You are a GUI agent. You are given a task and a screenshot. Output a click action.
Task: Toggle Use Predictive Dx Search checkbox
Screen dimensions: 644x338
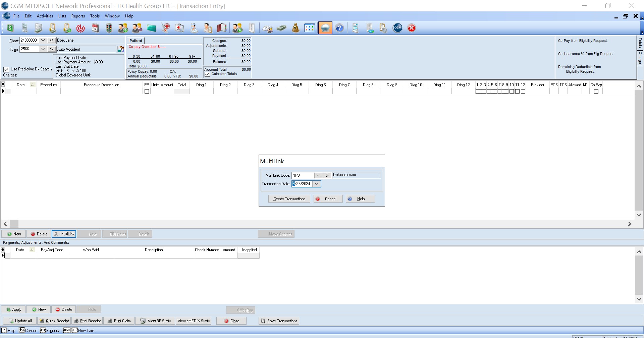(x=6, y=69)
